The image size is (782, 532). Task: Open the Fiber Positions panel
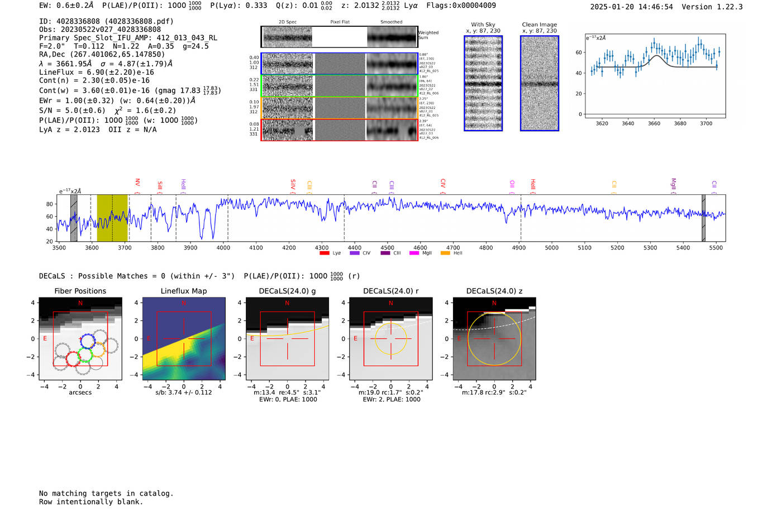point(80,338)
